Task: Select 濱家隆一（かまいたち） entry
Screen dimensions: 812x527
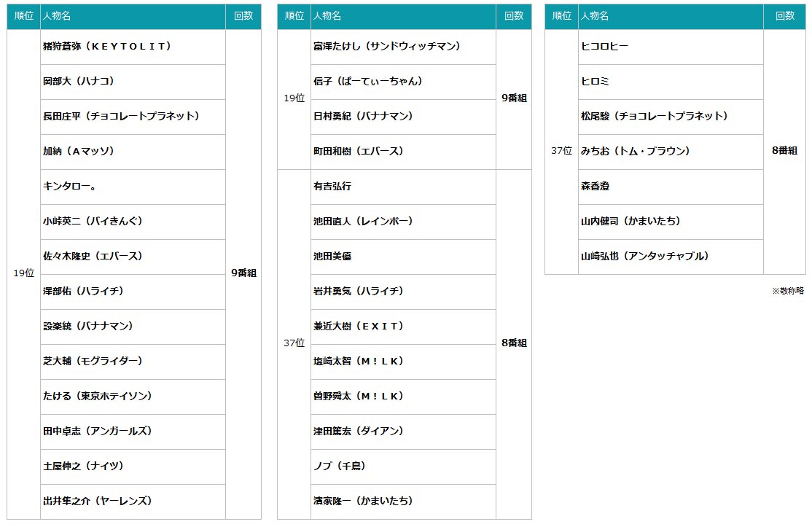Action: [363, 501]
